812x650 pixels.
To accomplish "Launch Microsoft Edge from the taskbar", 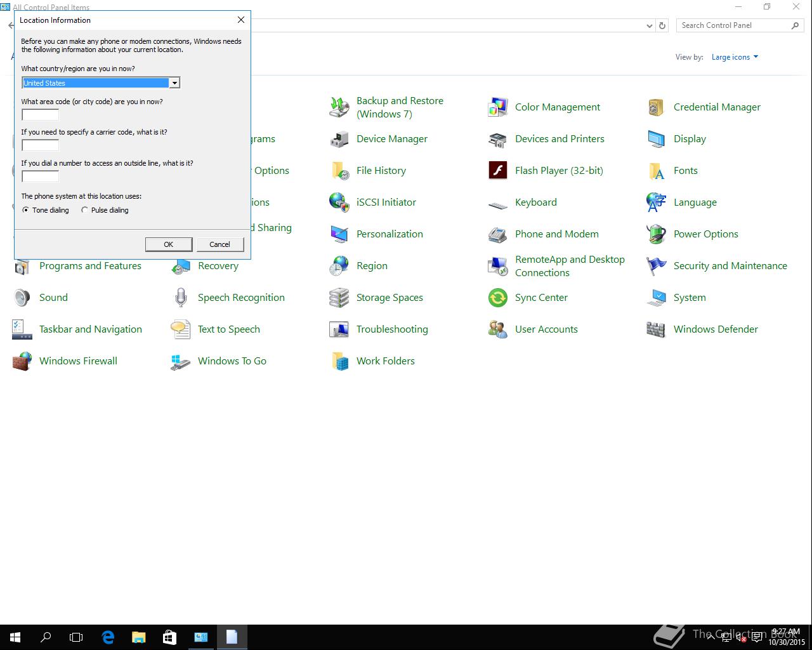I will (x=108, y=637).
